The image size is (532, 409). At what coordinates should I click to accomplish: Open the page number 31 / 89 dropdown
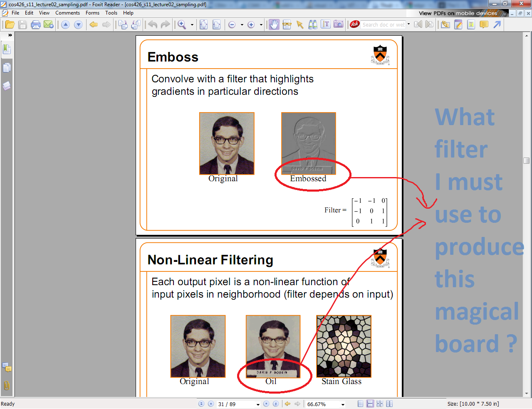(x=258, y=404)
